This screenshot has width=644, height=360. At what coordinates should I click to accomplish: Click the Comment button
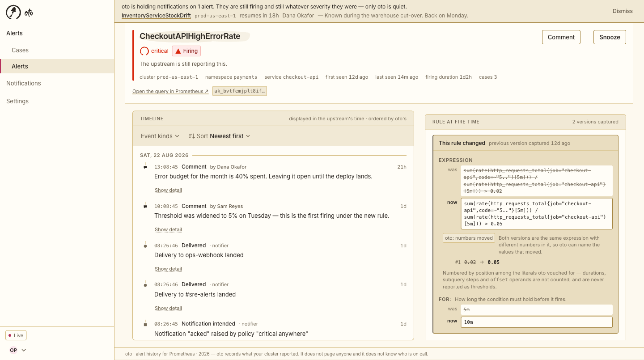click(x=561, y=37)
